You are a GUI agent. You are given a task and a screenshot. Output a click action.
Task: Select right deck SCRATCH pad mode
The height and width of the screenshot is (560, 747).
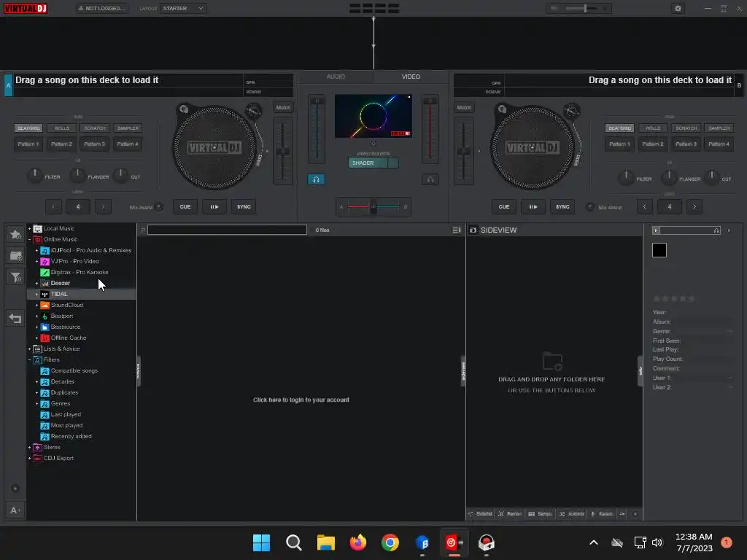(x=686, y=128)
